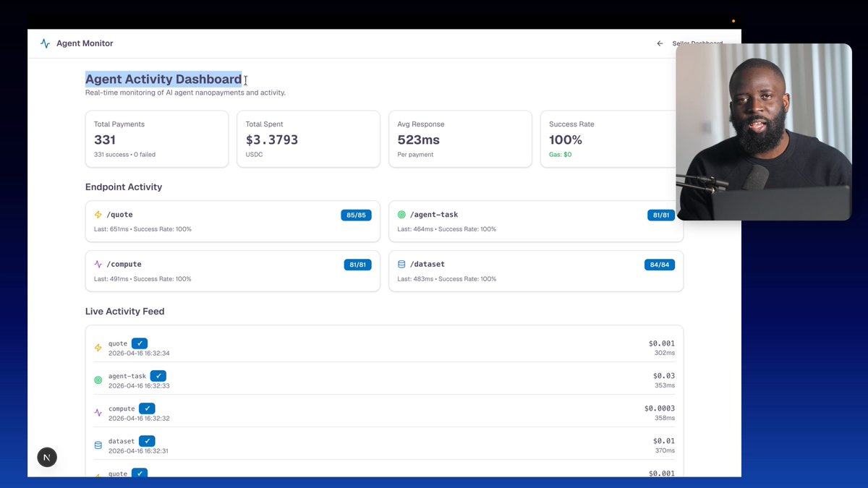The width and height of the screenshot is (868, 488).
Task: Click the 'Per payment' label
Action: point(414,155)
